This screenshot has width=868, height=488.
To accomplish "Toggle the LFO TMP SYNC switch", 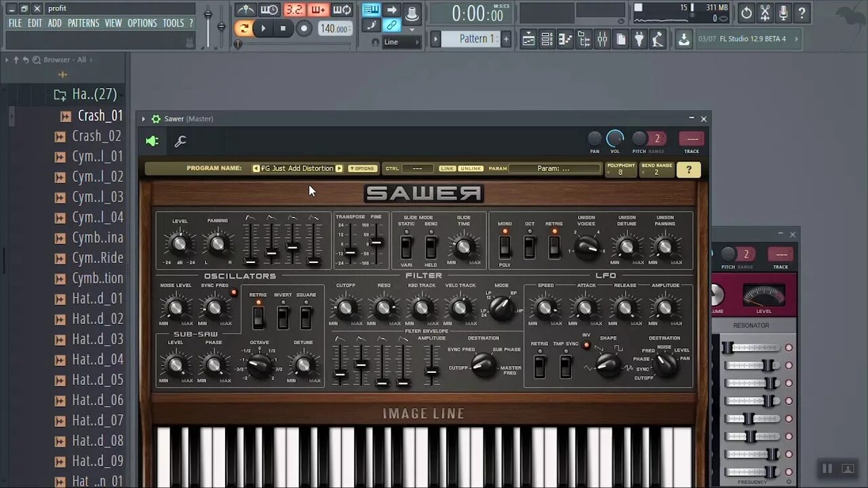I will pyautogui.click(x=566, y=366).
